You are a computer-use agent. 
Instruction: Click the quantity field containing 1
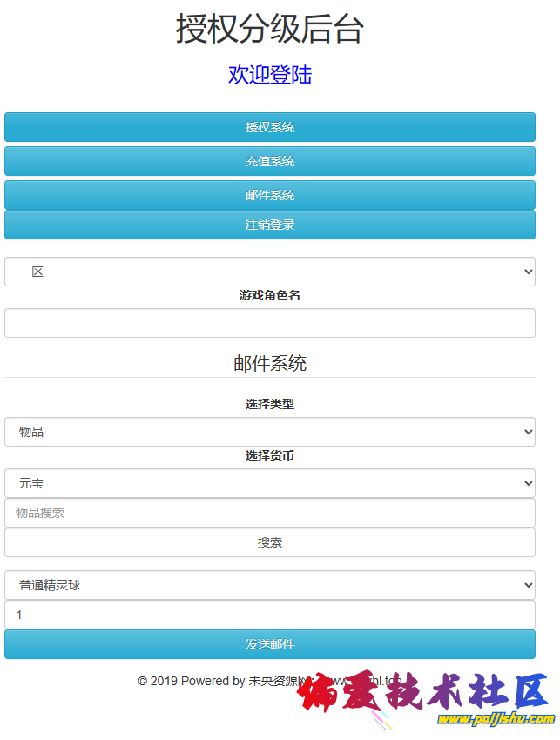270,615
